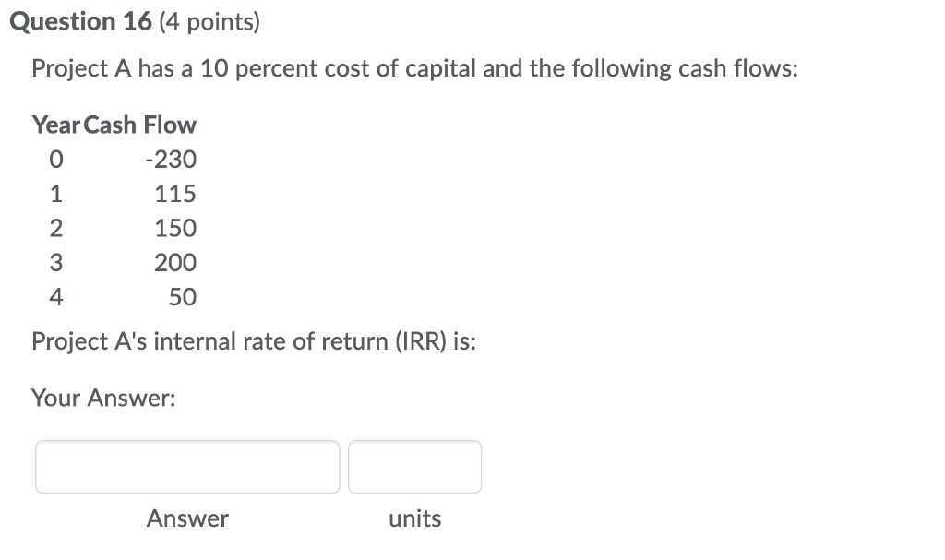Click the Answer caption below the input box
The width and height of the screenshot is (945, 560).
[x=187, y=518]
